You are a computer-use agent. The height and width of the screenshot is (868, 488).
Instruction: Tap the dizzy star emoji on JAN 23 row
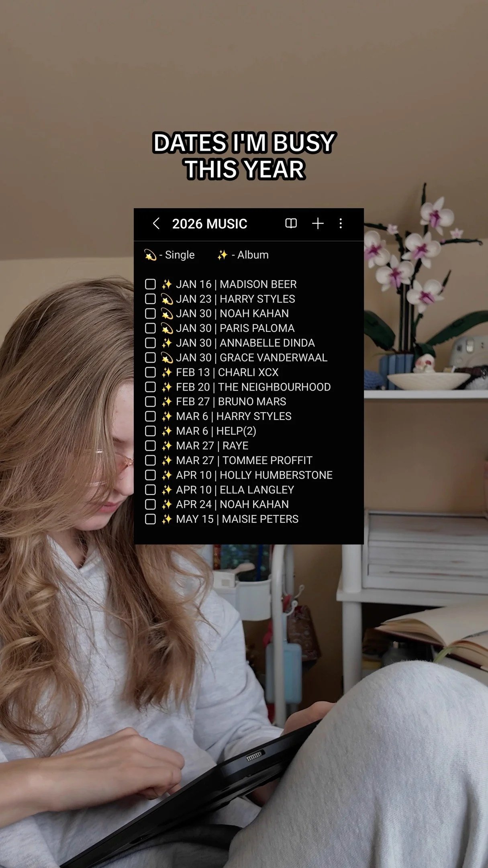click(x=166, y=299)
